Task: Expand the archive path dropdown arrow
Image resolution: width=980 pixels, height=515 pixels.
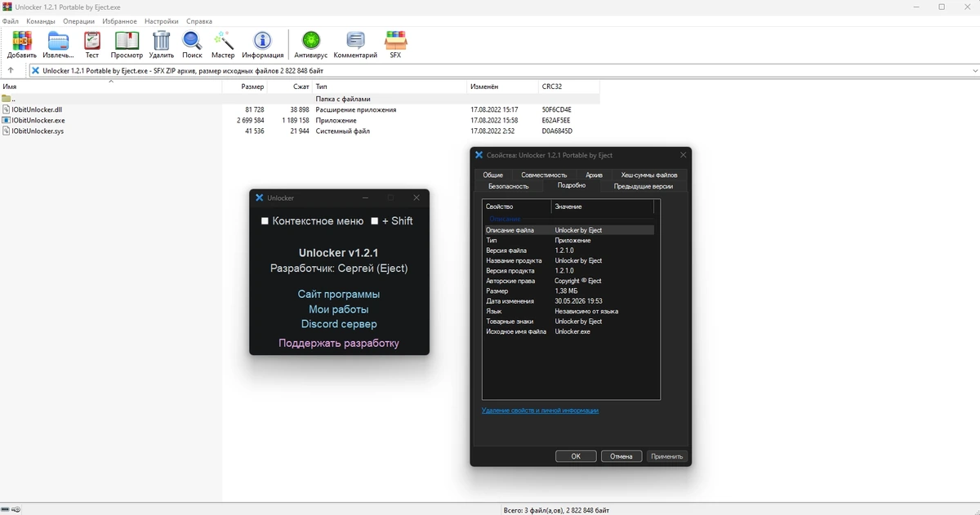Action: point(974,71)
